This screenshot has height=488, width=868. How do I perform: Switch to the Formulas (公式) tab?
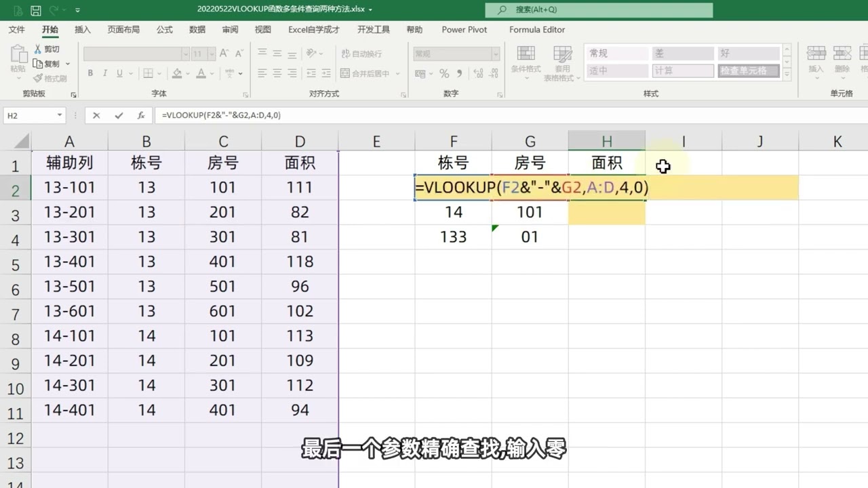click(x=165, y=30)
